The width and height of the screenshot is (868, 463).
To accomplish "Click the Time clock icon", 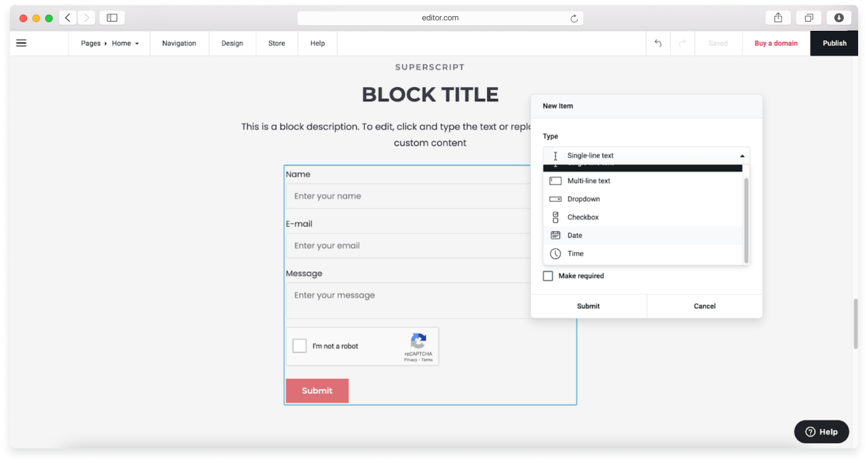I will 556,254.
